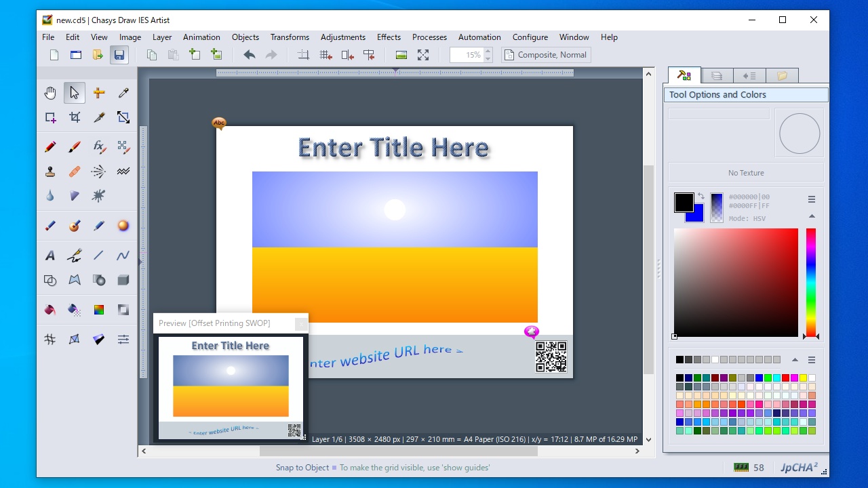Select the airbrush spray tool
This screenshot has height=488, width=868.
[x=99, y=171]
